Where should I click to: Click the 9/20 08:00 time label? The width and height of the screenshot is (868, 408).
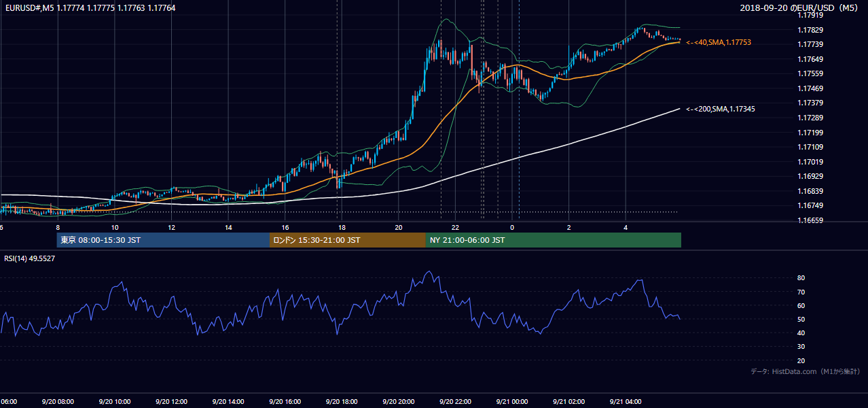tap(58, 402)
